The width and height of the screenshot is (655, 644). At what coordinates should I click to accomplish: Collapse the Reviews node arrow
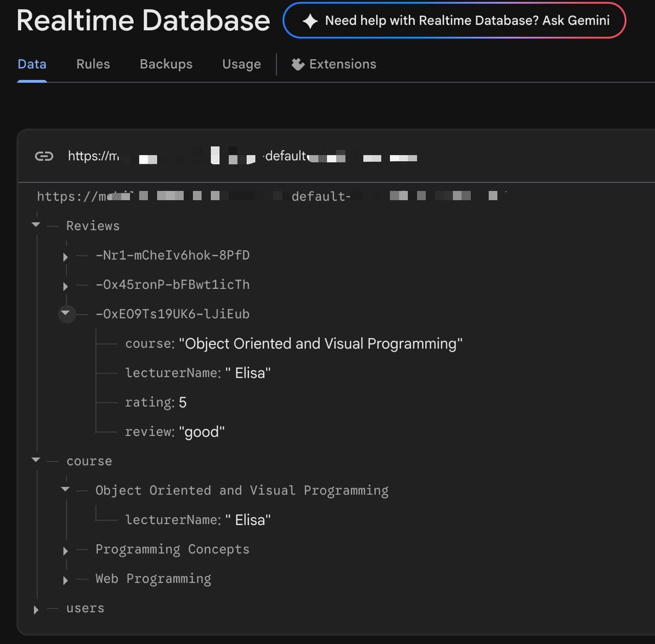point(36,225)
